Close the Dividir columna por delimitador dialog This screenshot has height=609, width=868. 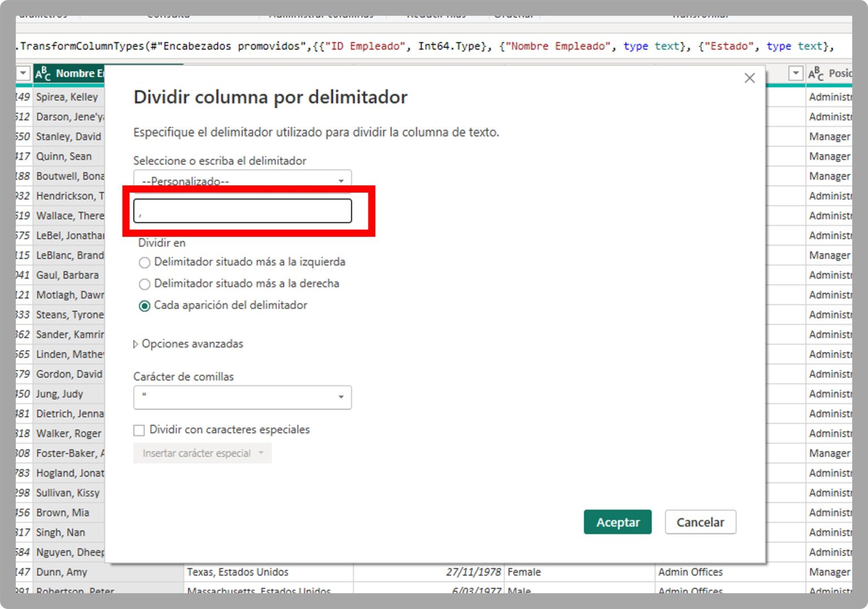click(x=749, y=78)
